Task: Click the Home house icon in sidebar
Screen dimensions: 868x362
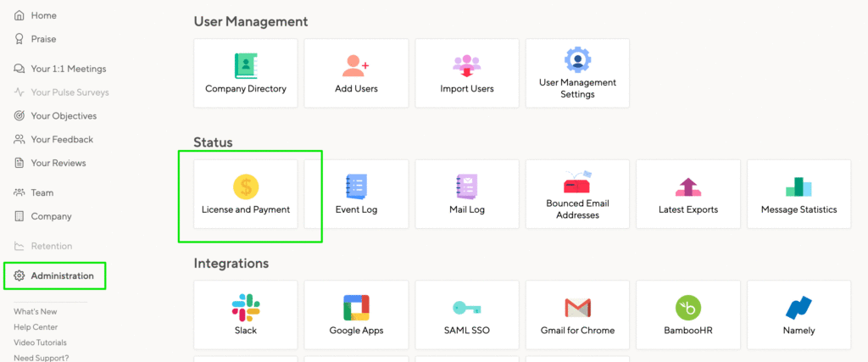Action: (19, 15)
